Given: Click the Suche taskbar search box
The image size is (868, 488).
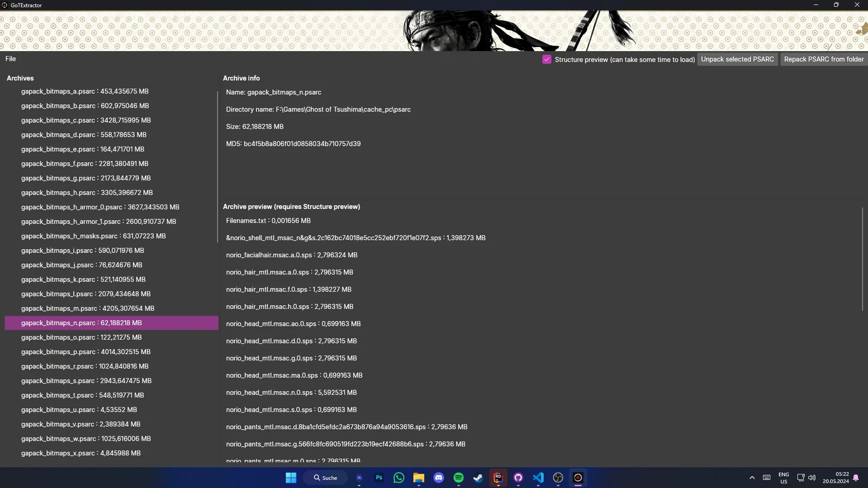Looking at the screenshot, I should point(325,478).
